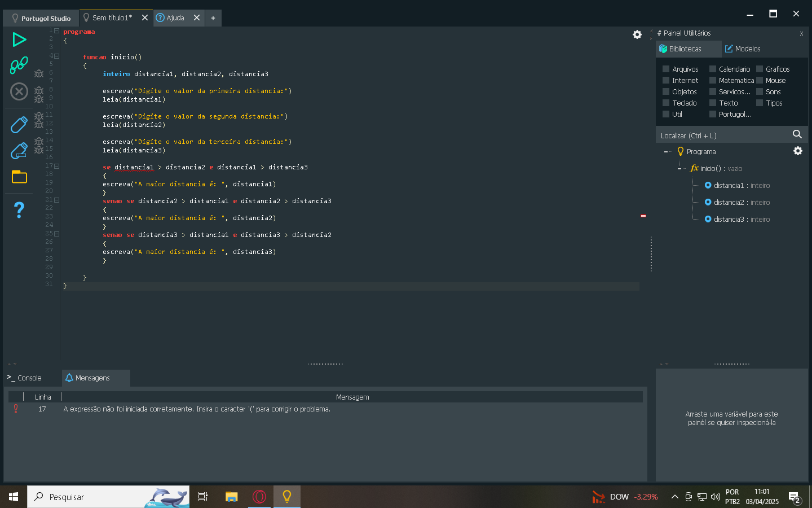
Task: Select distancia3 variable in tree
Action: coord(737,219)
